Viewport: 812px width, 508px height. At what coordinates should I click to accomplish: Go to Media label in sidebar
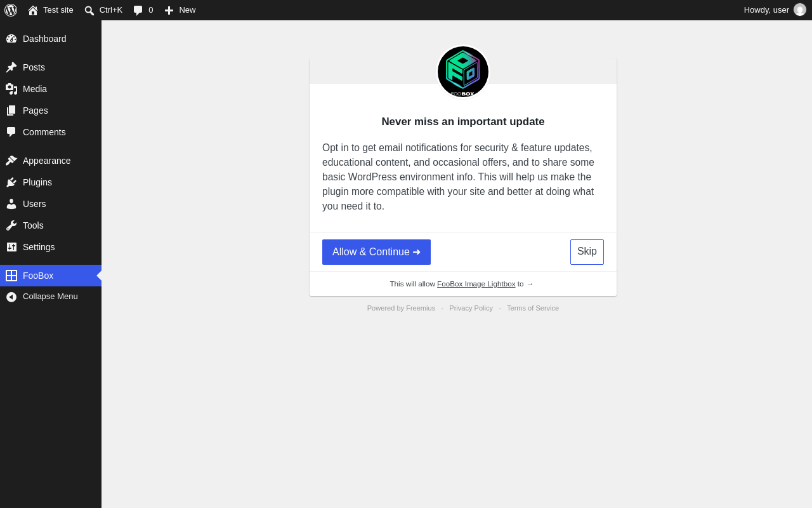(x=35, y=89)
